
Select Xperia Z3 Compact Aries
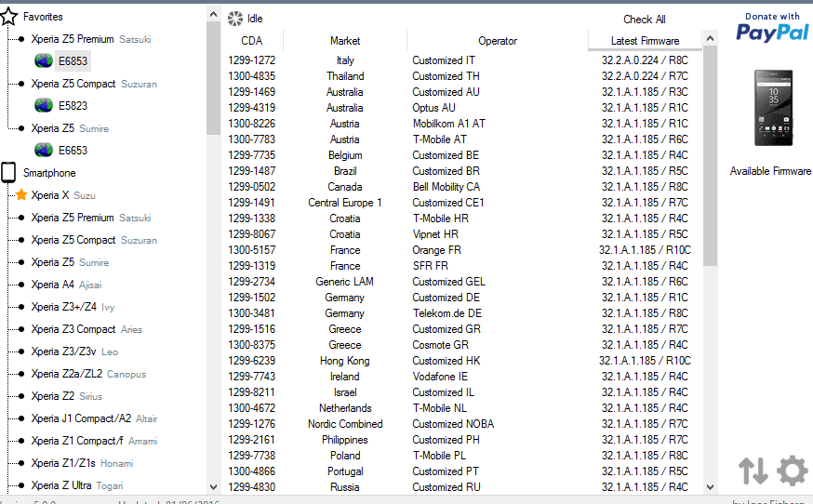point(87,329)
